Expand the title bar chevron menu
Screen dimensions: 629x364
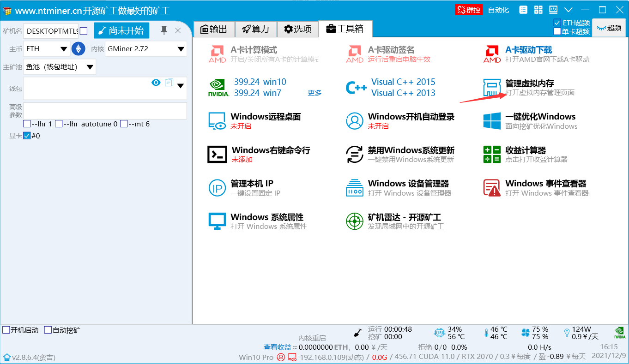pos(569,10)
